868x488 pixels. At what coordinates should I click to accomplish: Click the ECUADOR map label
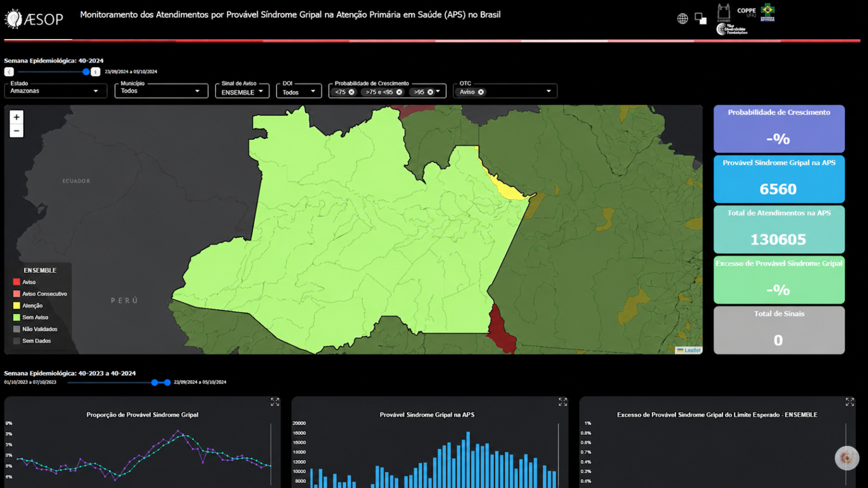click(76, 181)
